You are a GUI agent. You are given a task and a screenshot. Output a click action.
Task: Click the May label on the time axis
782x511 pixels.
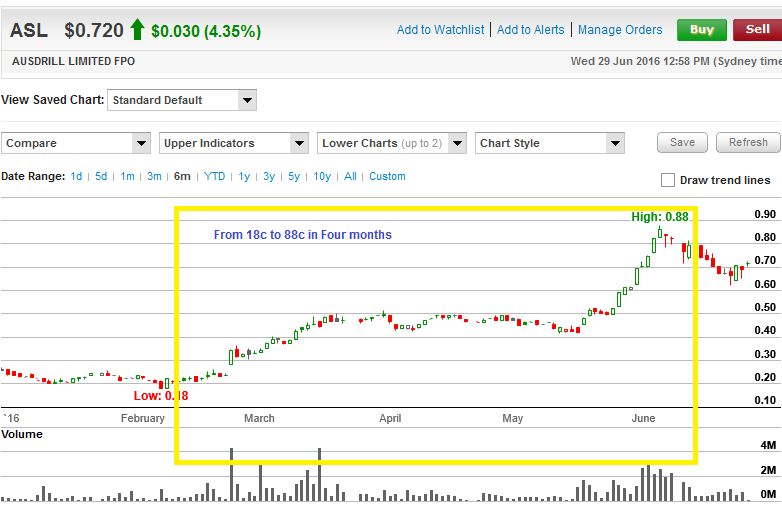click(x=513, y=418)
